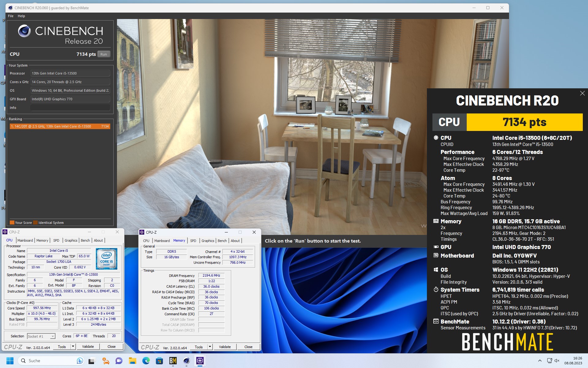The image size is (588, 368).
Task: Open the Bench tab in the Memory CPU-Z
Action: tap(222, 241)
